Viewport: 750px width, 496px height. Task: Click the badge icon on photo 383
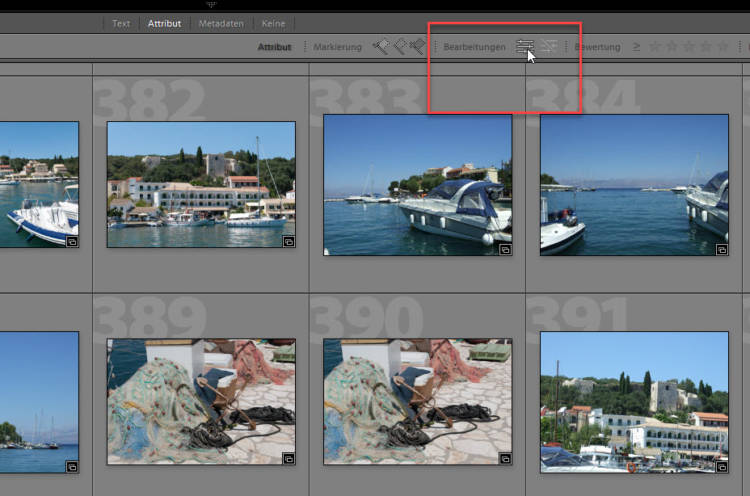505,249
